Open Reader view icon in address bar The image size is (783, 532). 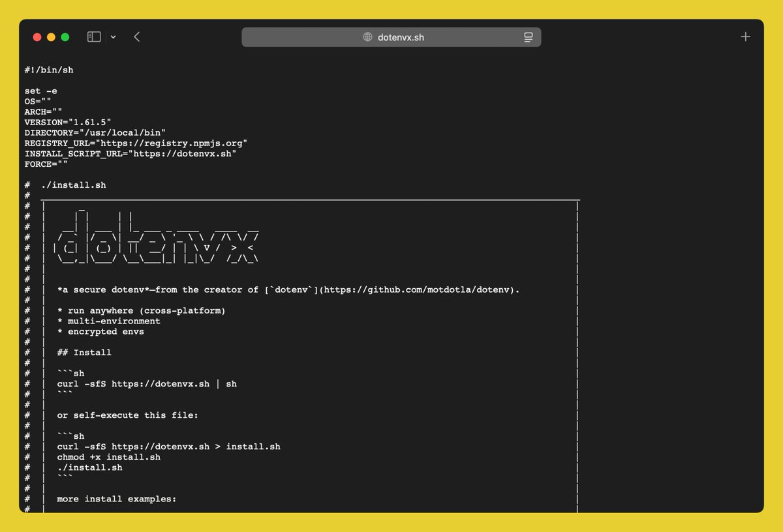(x=529, y=37)
